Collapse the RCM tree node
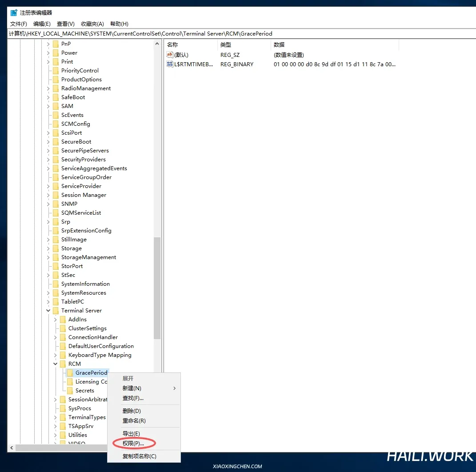 click(56, 364)
